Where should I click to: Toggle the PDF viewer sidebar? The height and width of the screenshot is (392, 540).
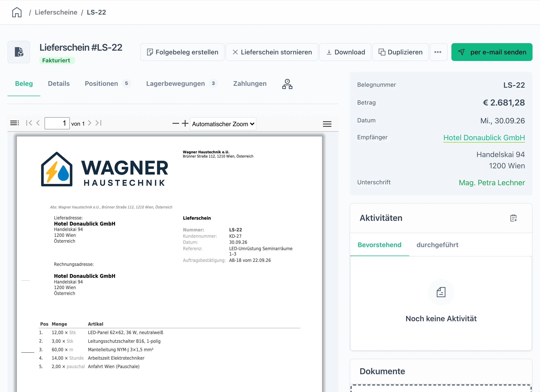pyautogui.click(x=15, y=123)
